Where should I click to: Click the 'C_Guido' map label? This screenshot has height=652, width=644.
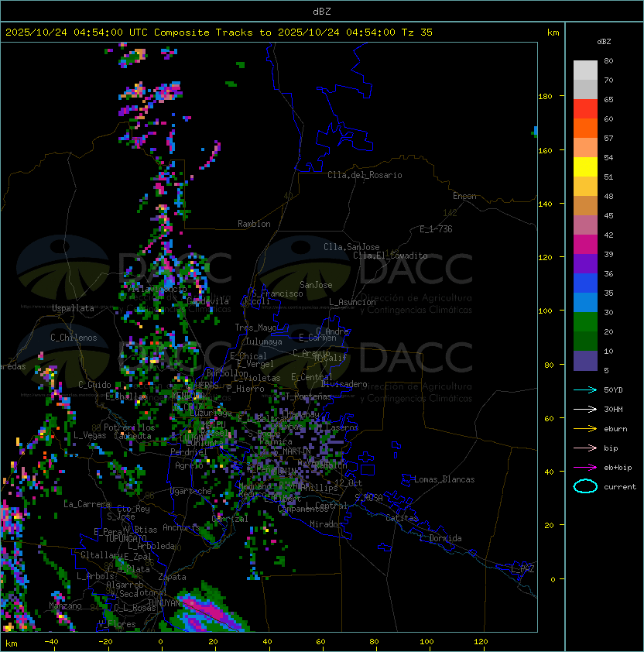click(94, 385)
